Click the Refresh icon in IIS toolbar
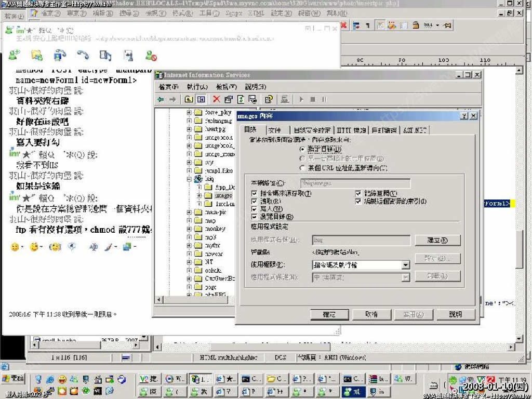The width and height of the screenshot is (532, 399). tap(241, 99)
